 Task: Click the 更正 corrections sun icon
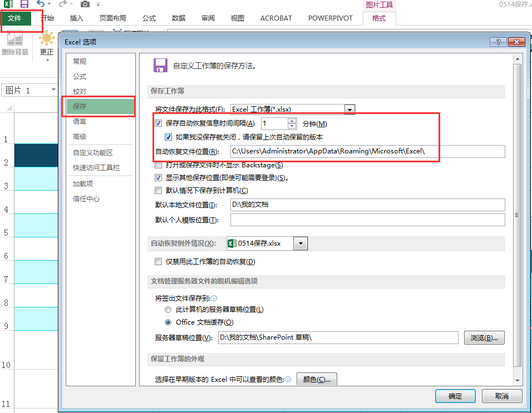[47, 38]
